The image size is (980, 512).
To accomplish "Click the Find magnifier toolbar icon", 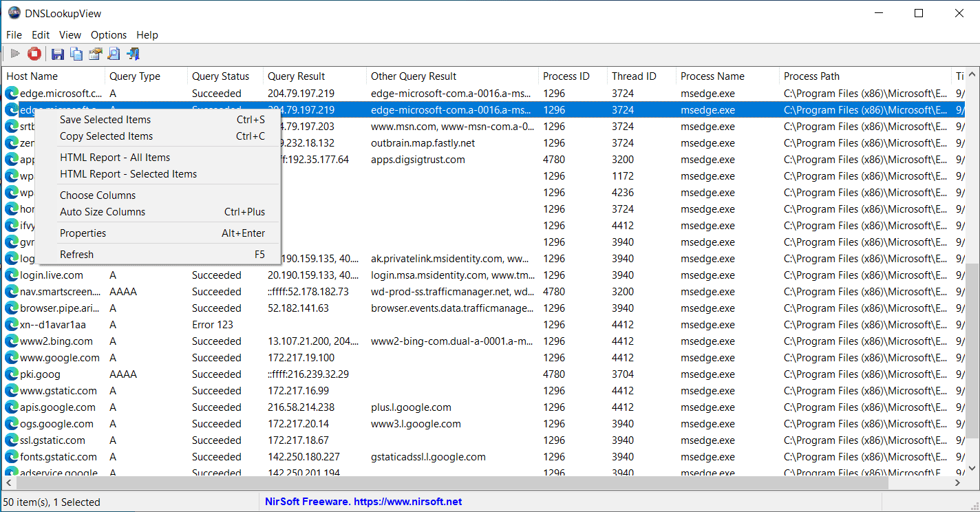I will click(x=114, y=54).
